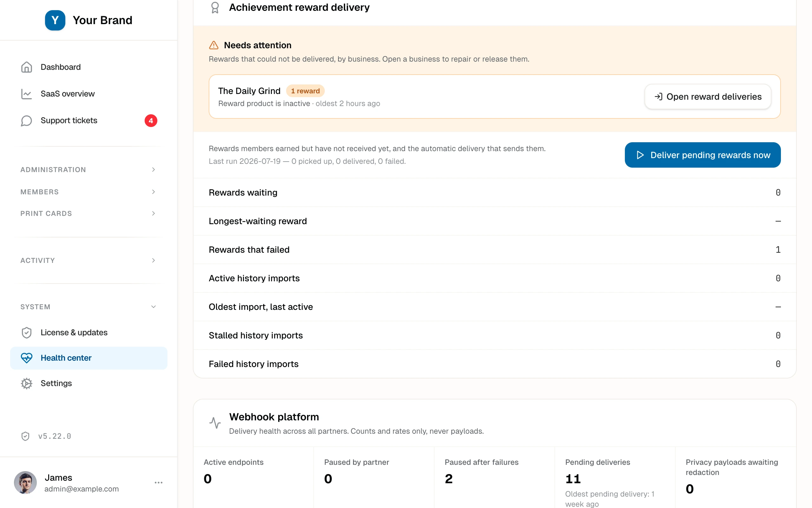Click Oldest import, last active row

click(494, 307)
